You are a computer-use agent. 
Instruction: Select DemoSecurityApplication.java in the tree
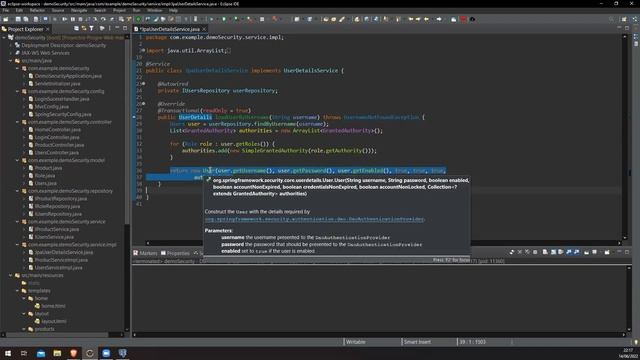point(68,76)
